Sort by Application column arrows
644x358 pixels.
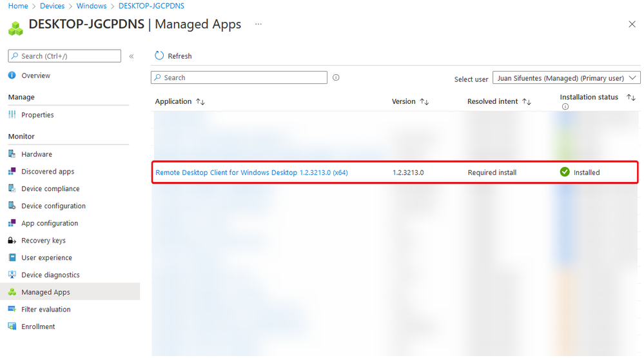pyautogui.click(x=200, y=101)
